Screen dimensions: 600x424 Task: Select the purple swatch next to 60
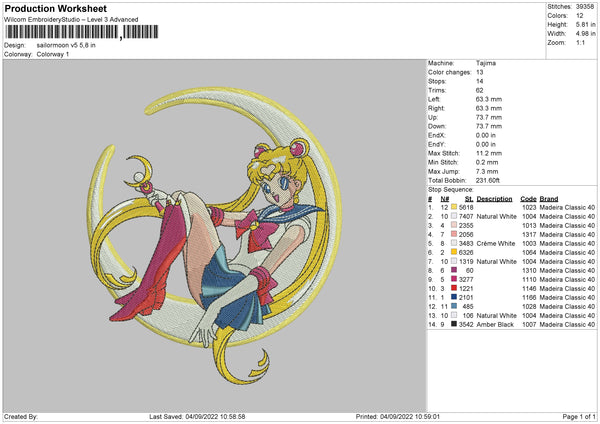click(454, 270)
